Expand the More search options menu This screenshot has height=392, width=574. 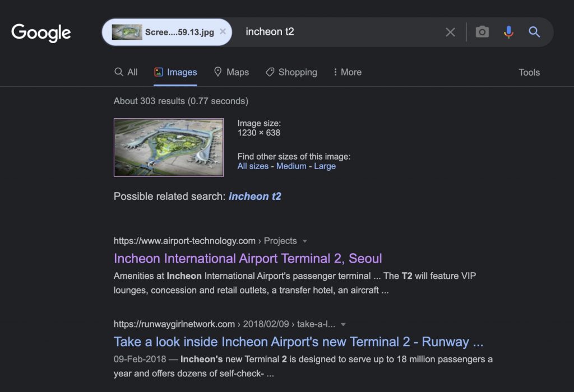click(348, 72)
